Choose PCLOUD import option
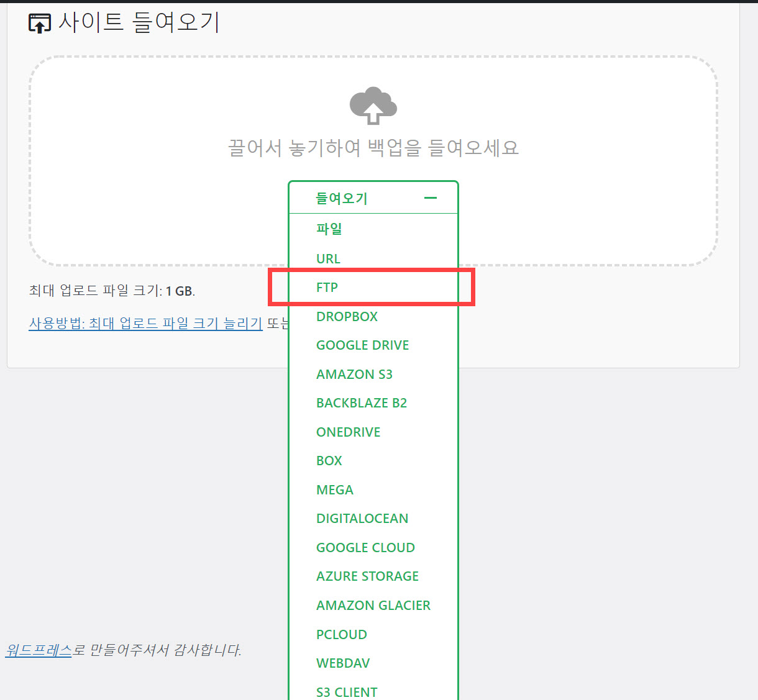 (x=341, y=634)
